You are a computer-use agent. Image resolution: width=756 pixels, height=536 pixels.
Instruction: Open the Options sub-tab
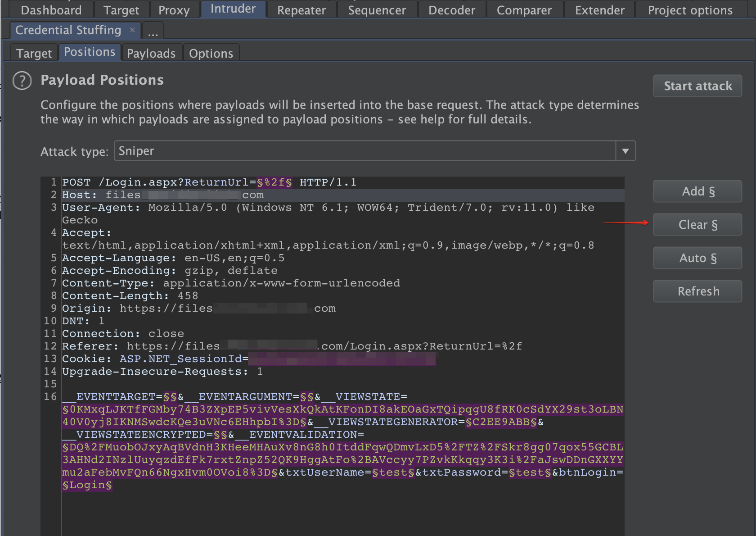tap(211, 53)
